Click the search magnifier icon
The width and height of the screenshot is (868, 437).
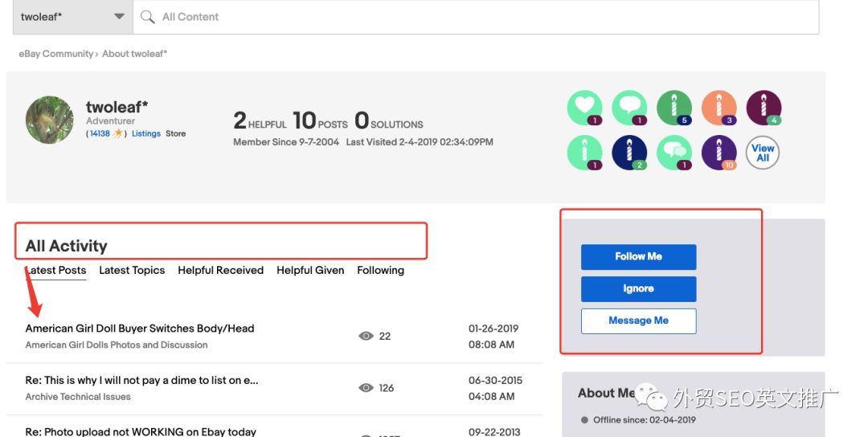click(148, 17)
